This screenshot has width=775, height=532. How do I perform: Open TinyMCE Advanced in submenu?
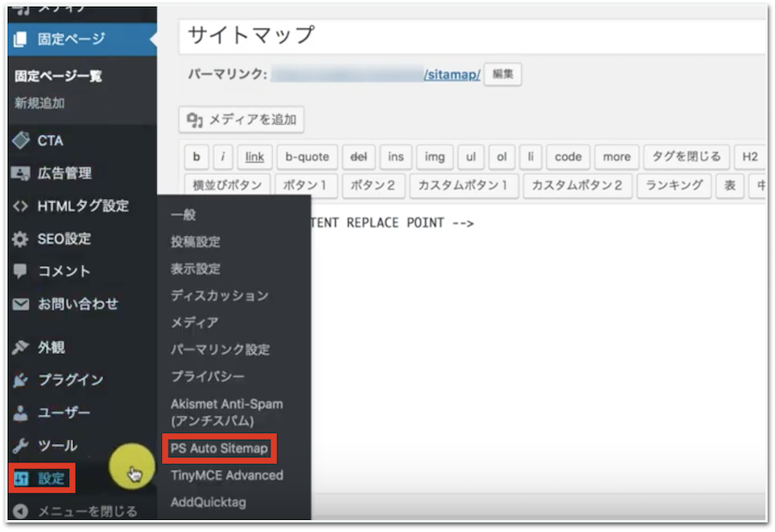[x=226, y=475]
